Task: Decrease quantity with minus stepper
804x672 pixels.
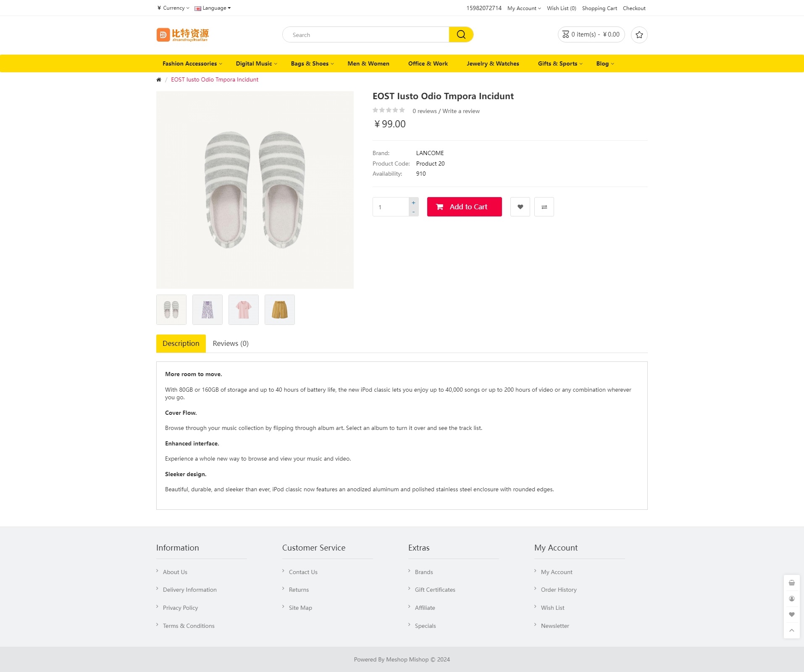Action: (x=413, y=212)
